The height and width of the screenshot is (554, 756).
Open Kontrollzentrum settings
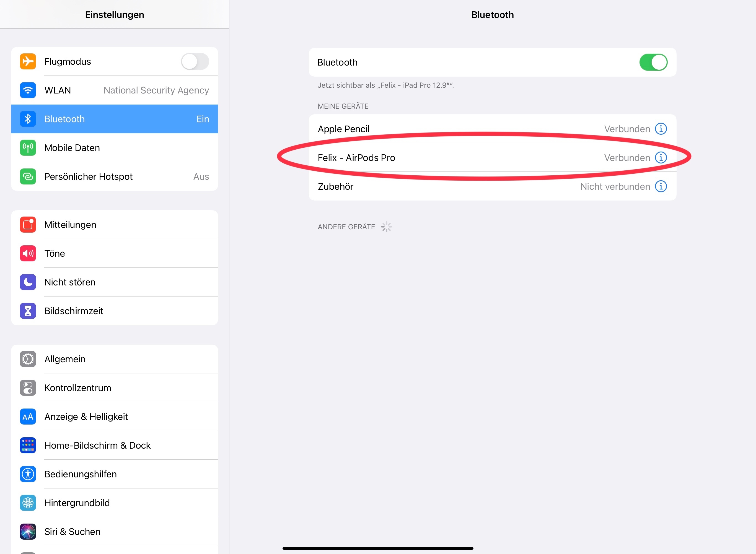click(x=114, y=388)
